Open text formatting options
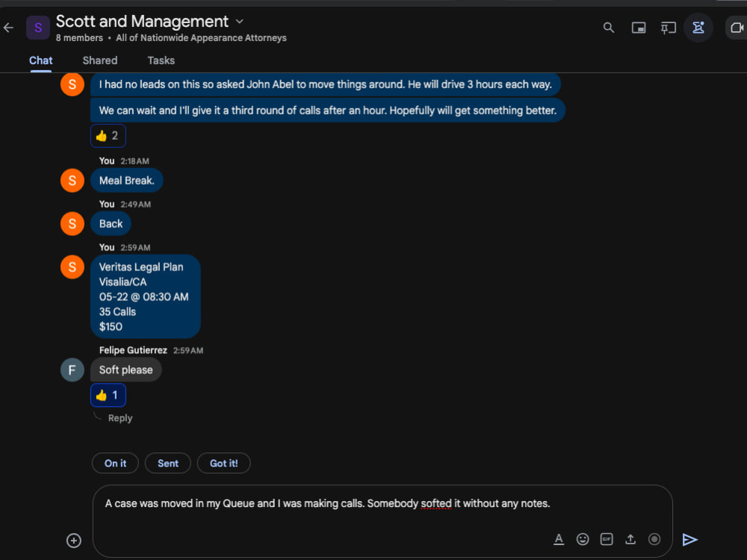The image size is (747, 560). tap(559, 539)
